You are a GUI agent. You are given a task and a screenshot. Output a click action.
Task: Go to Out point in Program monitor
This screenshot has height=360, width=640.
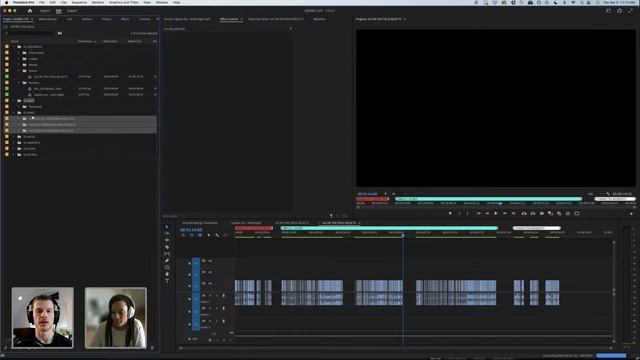click(x=513, y=213)
